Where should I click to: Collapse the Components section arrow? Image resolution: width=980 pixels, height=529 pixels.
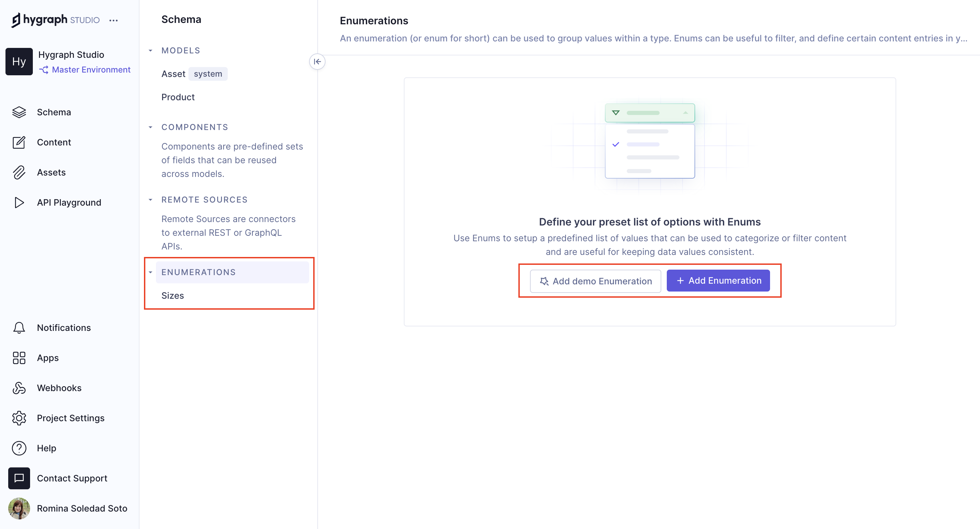click(151, 127)
